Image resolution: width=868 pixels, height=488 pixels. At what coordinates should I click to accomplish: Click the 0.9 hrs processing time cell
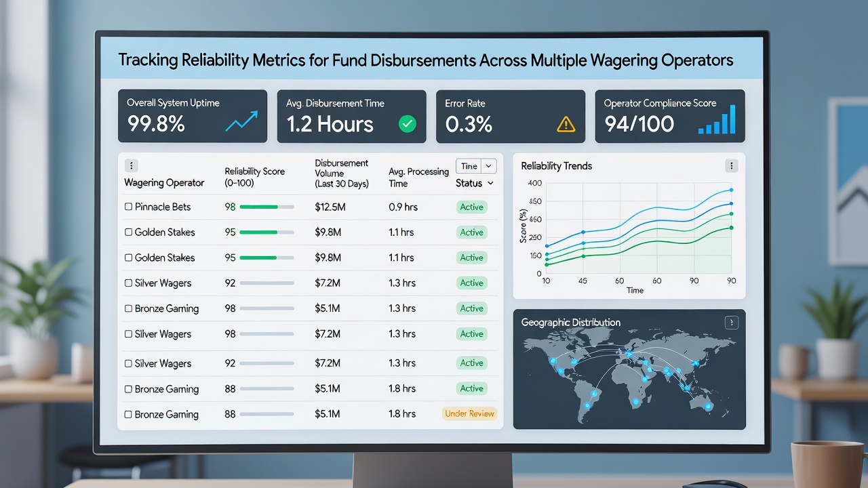point(402,207)
